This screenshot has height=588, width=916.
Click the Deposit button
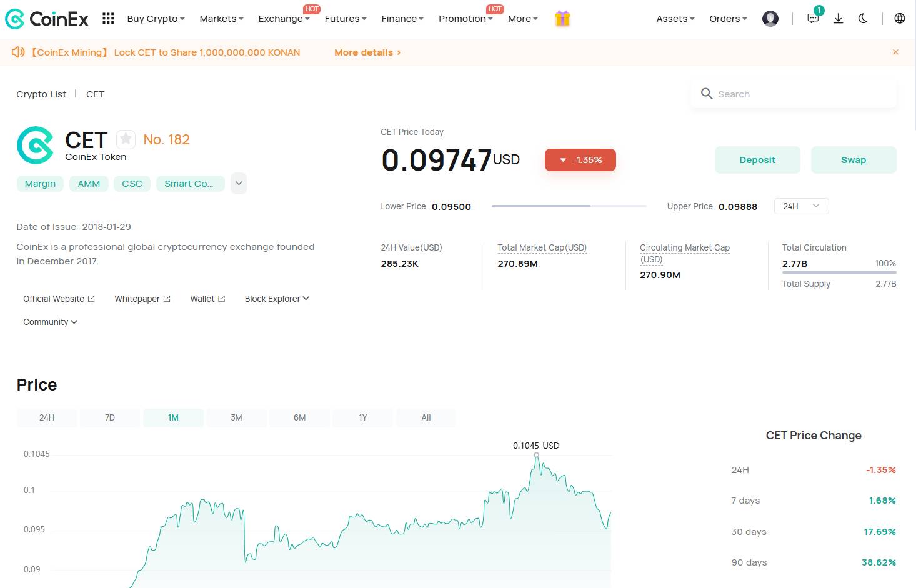[x=757, y=160]
